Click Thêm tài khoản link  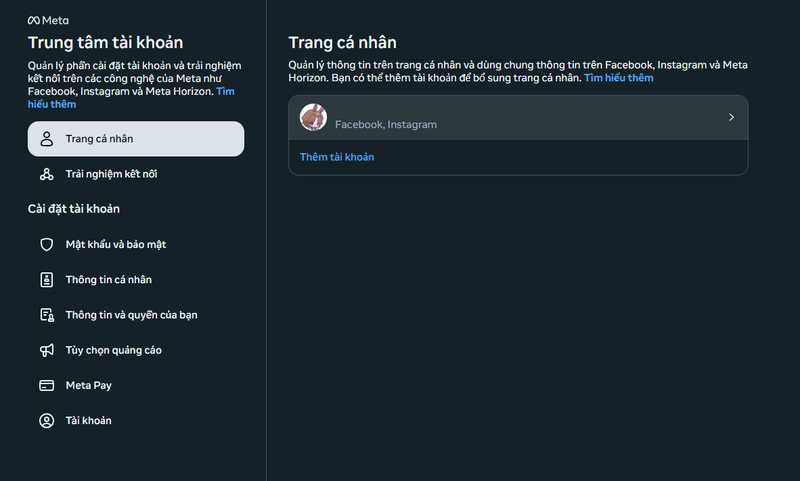point(337,157)
